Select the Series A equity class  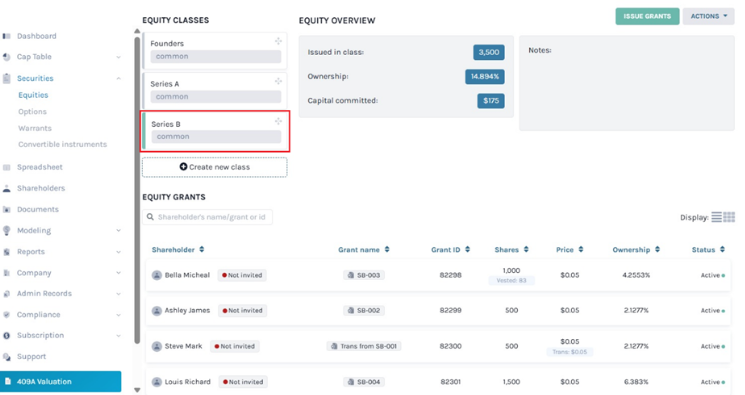pos(214,91)
